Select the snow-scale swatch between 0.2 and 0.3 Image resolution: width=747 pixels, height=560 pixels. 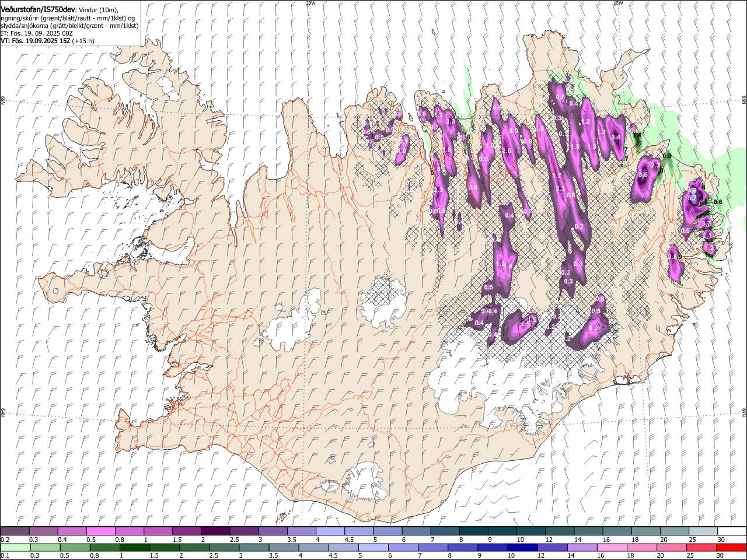(x=15, y=531)
